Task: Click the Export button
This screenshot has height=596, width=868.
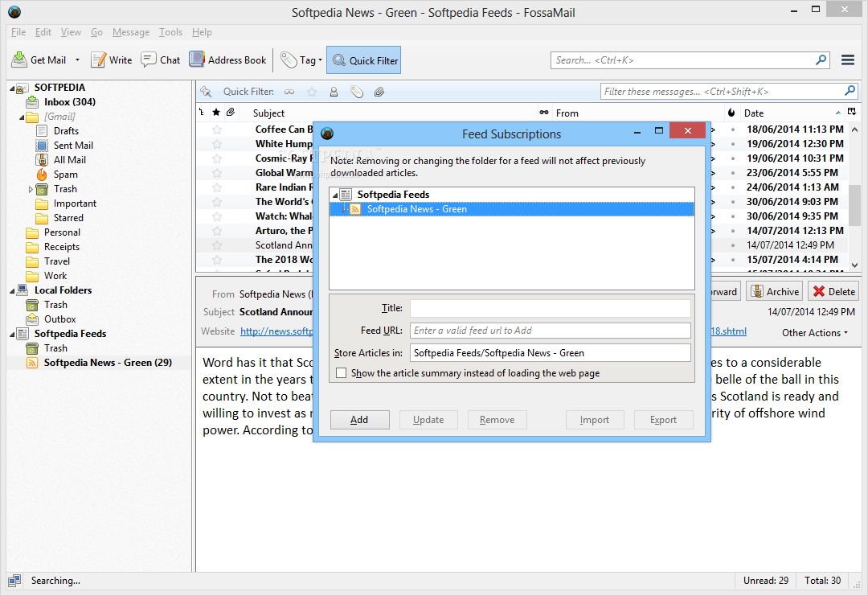Action: (663, 420)
